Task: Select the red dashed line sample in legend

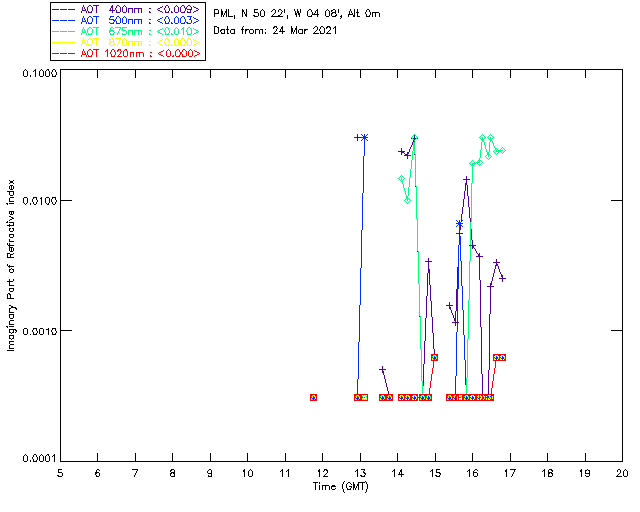Action: coord(64,53)
